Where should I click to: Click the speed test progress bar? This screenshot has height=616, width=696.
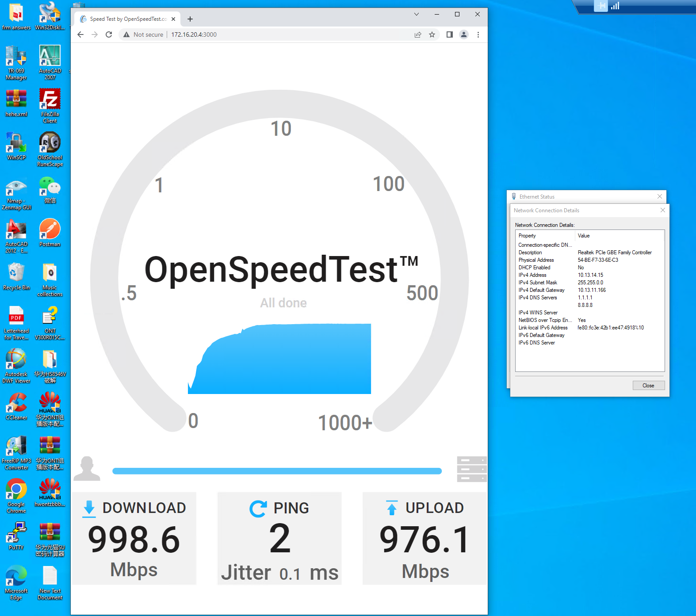click(277, 471)
